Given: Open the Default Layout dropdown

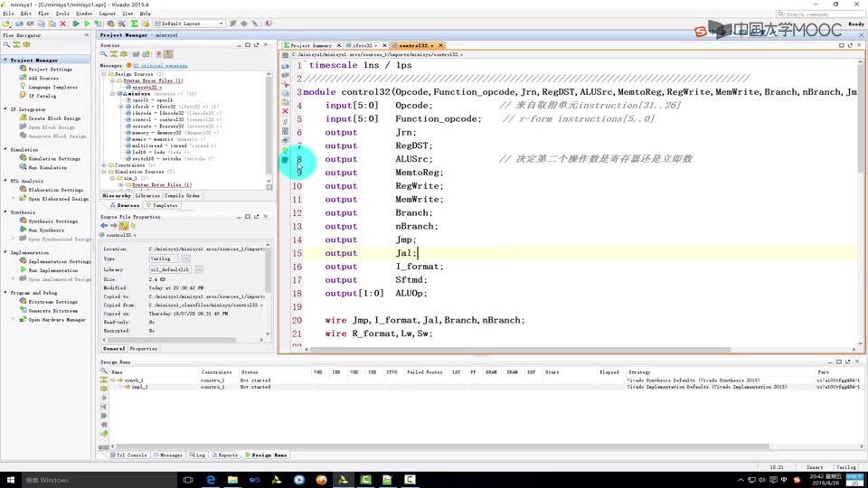Looking at the screenshot, I should [x=190, y=23].
